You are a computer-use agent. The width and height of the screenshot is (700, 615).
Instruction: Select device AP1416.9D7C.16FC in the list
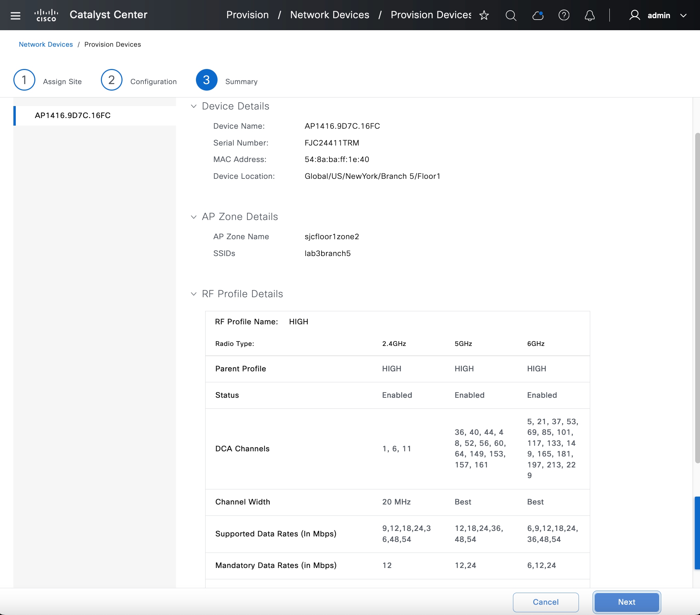click(73, 116)
